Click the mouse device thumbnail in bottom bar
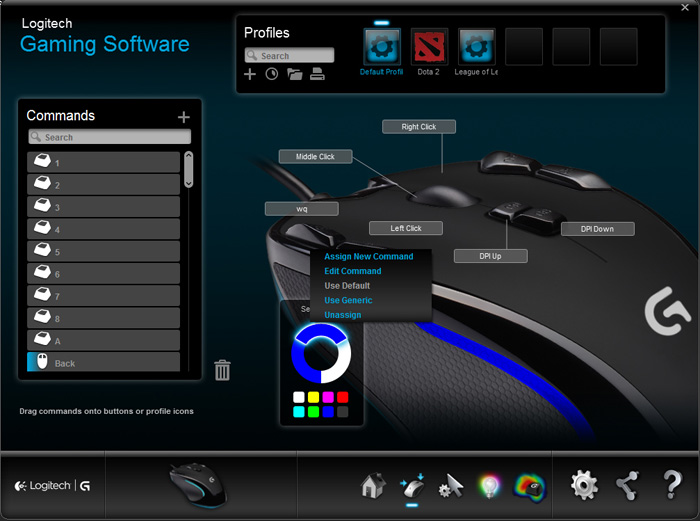This screenshot has width=700, height=521. (x=199, y=485)
